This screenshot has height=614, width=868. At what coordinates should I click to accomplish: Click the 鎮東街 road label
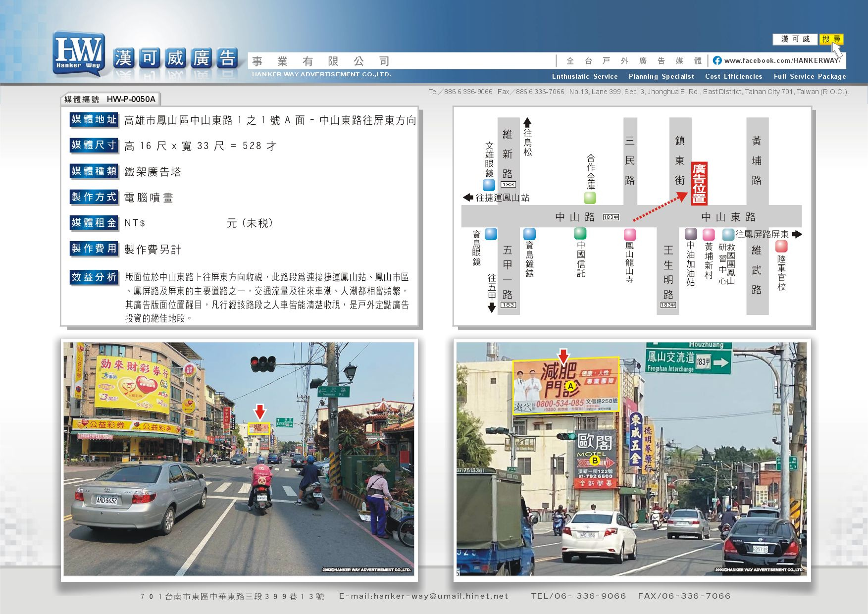point(680,160)
